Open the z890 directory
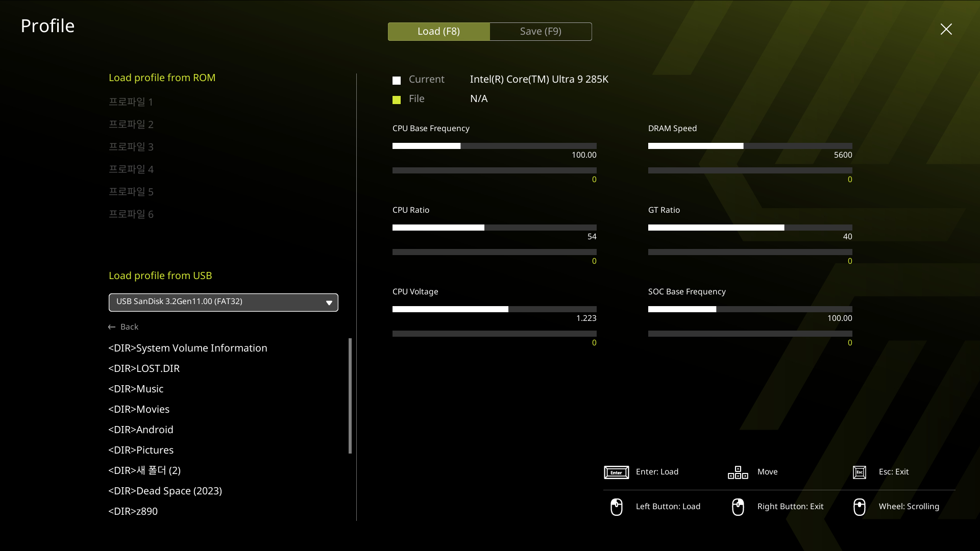The height and width of the screenshot is (551, 980). coord(133,511)
